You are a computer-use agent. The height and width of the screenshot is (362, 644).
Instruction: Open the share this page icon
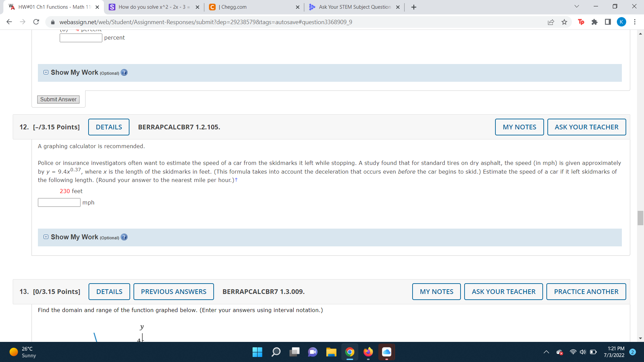tap(550, 22)
